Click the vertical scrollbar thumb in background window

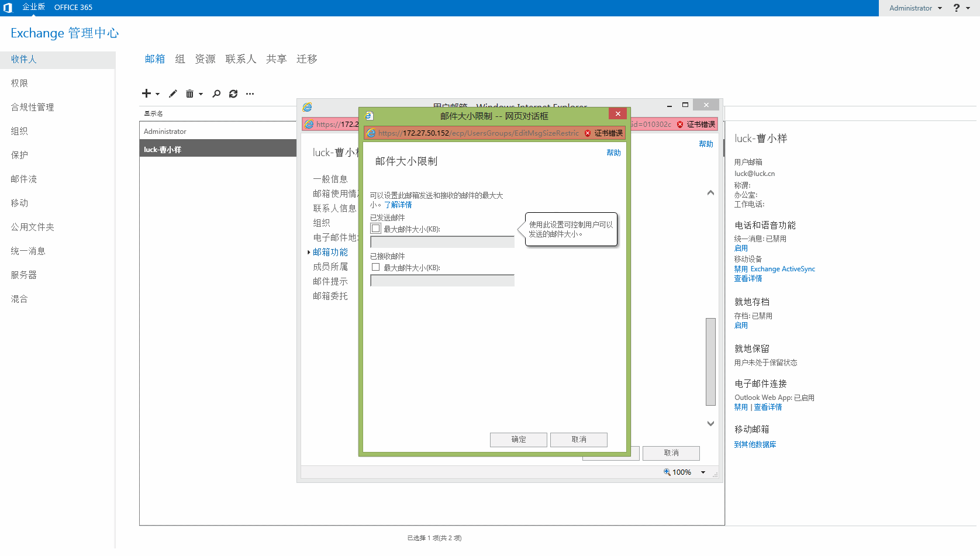710,361
